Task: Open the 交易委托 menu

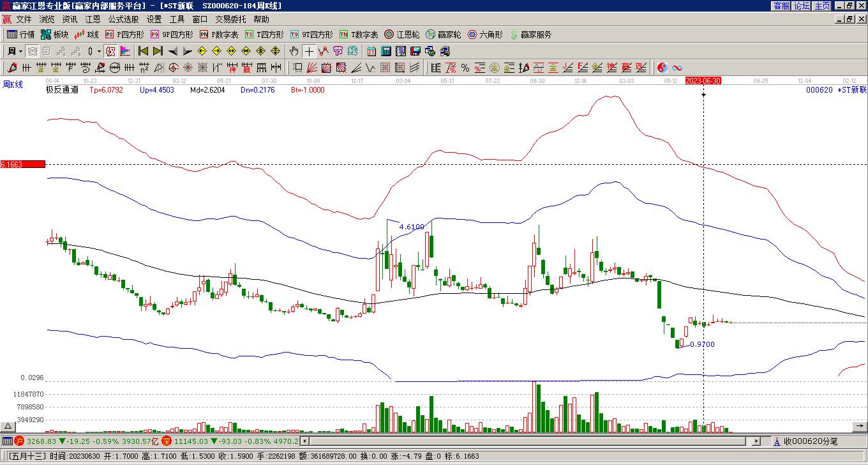Action: (x=230, y=19)
